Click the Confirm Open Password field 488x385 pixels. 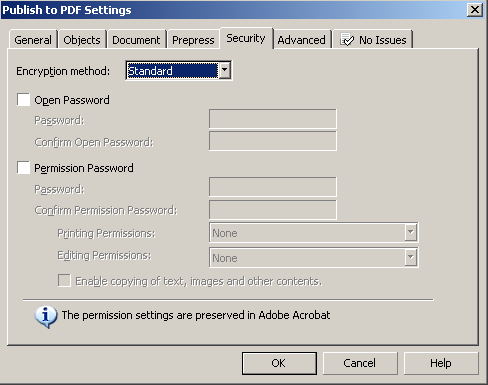pos(273,141)
